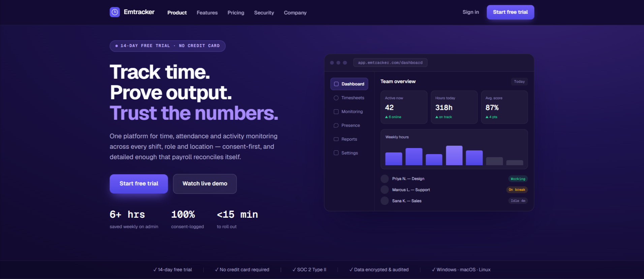This screenshot has height=279, width=644.
Task: Click header Start free trial button
Action: click(510, 12)
